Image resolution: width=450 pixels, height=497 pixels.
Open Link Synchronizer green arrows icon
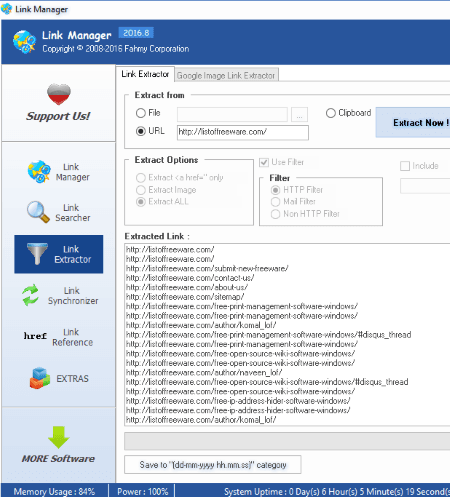(x=30, y=295)
